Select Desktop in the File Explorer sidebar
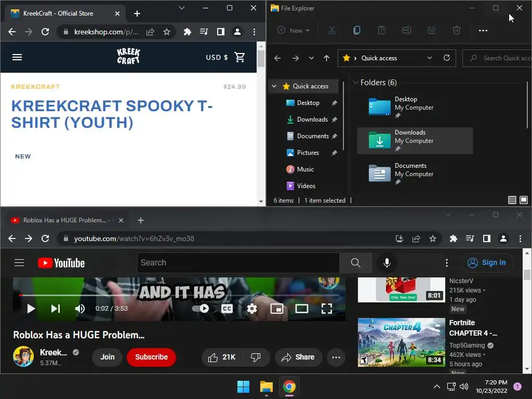532x399 pixels. coord(308,103)
